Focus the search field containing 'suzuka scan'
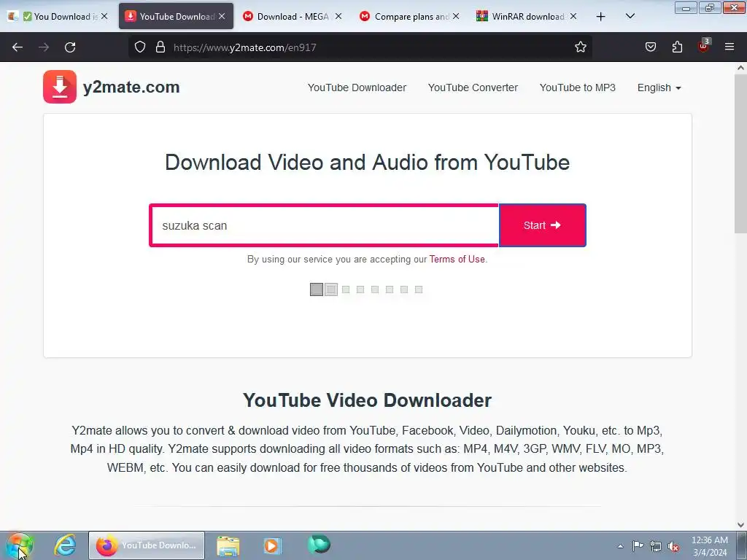The image size is (747, 560). click(324, 225)
